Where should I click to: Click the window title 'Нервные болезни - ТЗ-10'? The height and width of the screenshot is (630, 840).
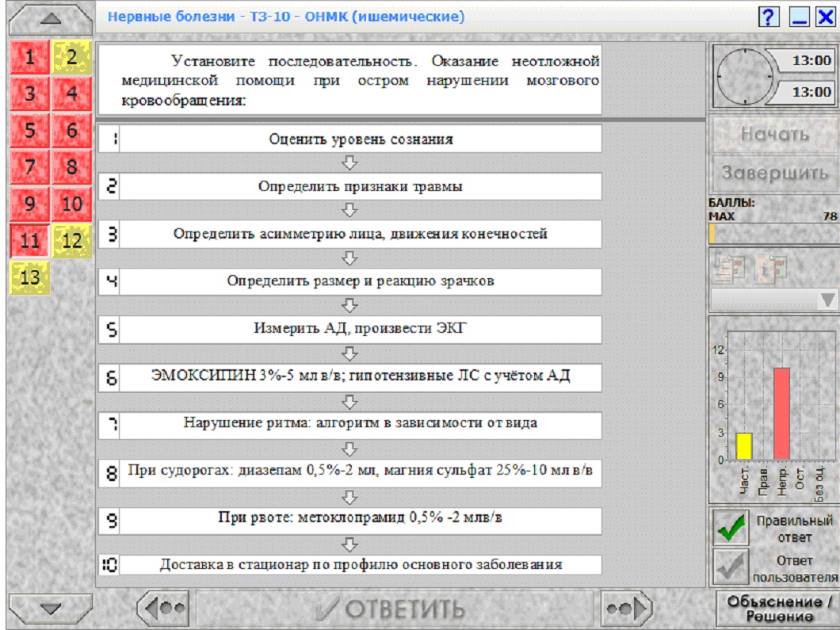[x=286, y=17]
